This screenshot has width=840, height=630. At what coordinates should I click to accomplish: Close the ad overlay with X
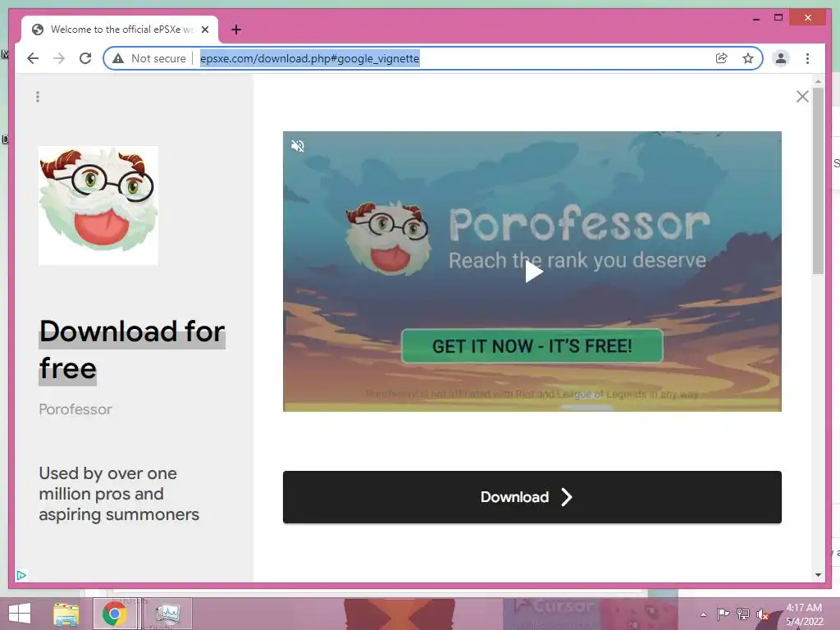802,97
